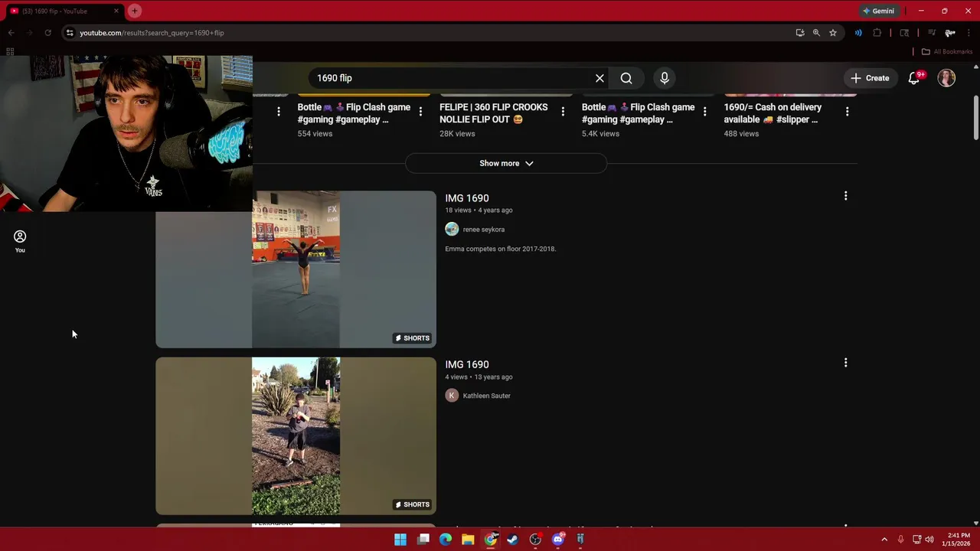Open IMG 1690 title by renee seykora
The height and width of the screenshot is (551, 980).
pos(467,198)
